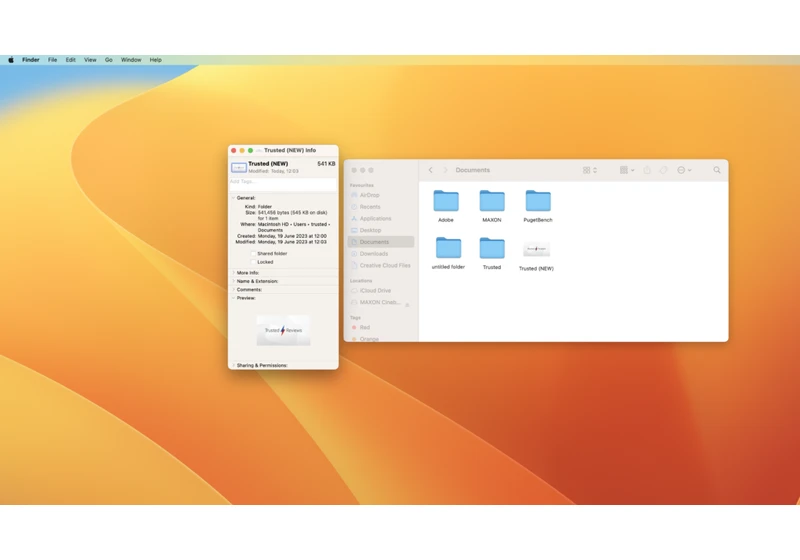Open the Finder menu in menu bar
The width and height of the screenshot is (800, 560).
tap(31, 60)
